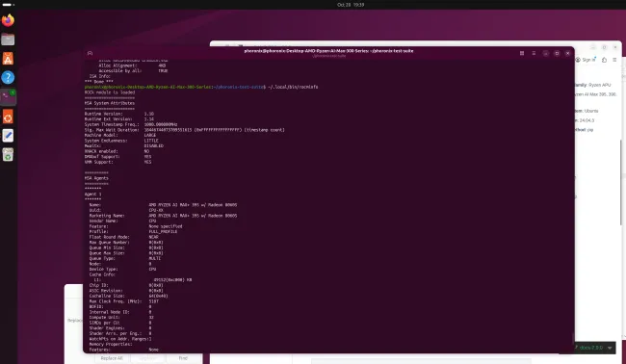The width and height of the screenshot is (626, 364).
Task: Click the 'Marketing Name' line
Action: (163, 216)
